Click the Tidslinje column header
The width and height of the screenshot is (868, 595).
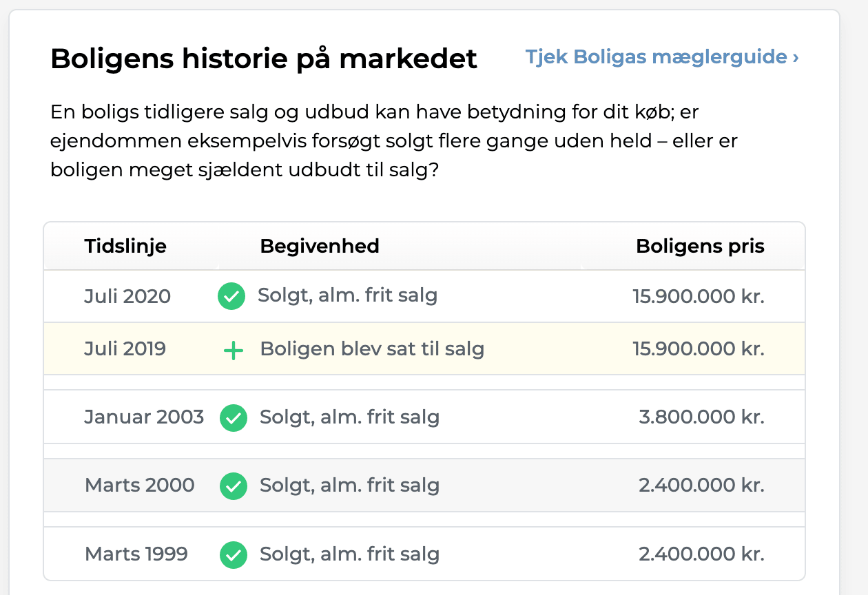tap(125, 246)
